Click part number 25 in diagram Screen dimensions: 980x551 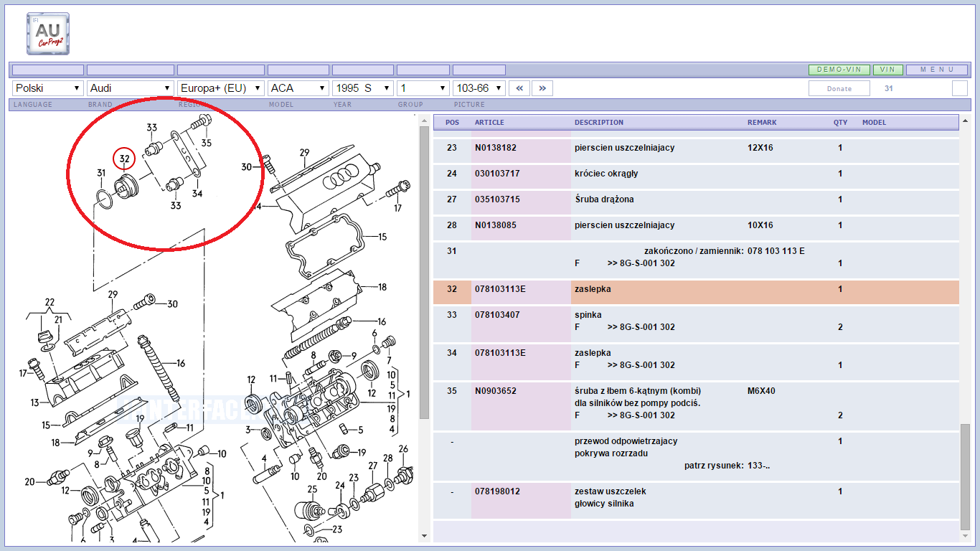click(312, 489)
